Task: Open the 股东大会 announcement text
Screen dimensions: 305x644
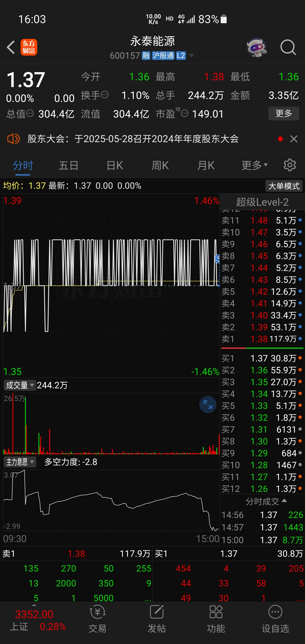Action: tap(133, 139)
